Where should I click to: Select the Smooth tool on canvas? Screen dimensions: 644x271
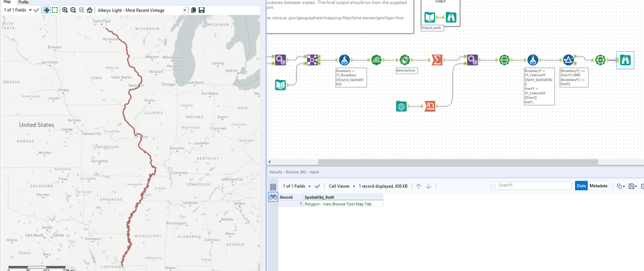376,60
